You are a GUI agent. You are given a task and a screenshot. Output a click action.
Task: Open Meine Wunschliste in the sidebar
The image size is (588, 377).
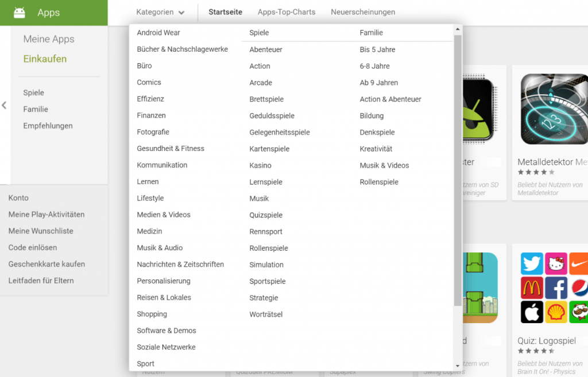pyautogui.click(x=41, y=231)
